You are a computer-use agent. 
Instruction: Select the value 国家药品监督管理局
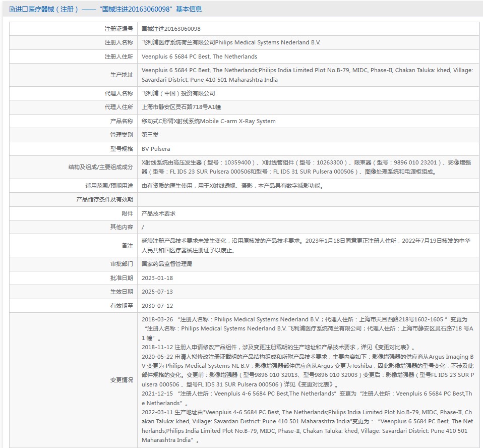click(x=167, y=264)
